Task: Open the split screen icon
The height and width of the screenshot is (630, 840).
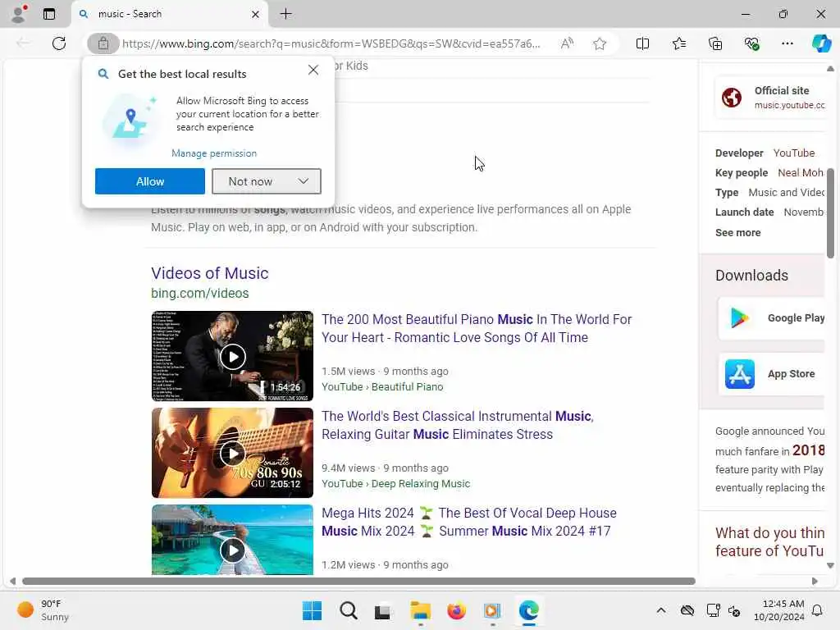Action: (642, 43)
